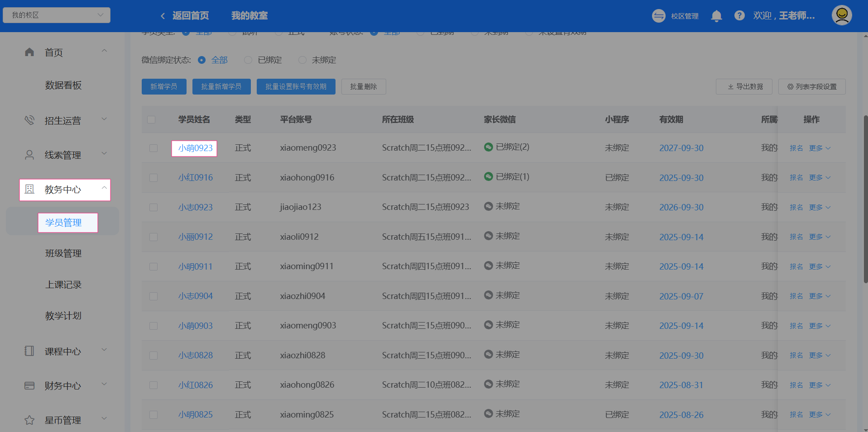
Task: Open 班级管理 in the sidebar
Action: [x=63, y=253]
